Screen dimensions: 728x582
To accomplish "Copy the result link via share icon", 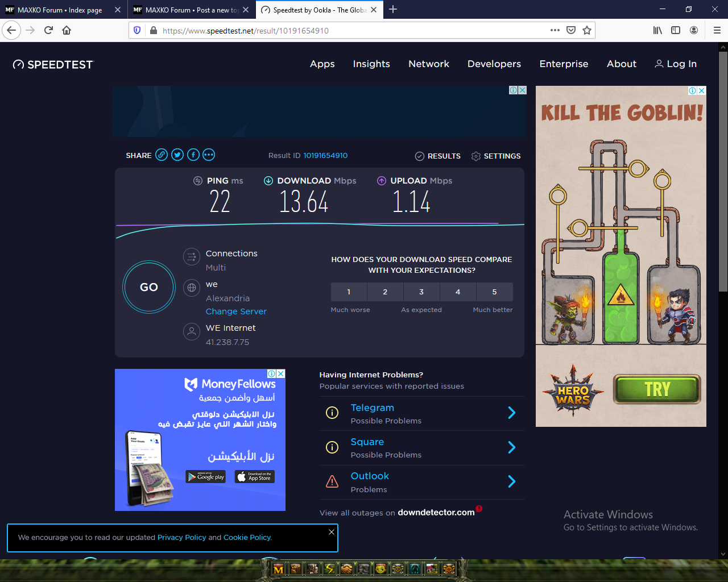I will point(162,155).
